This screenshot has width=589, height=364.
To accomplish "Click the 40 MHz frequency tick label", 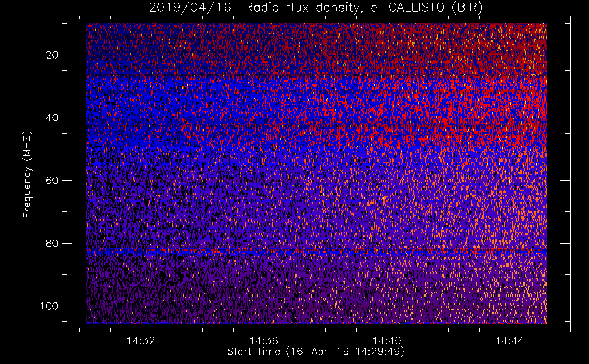I will 52,118.
